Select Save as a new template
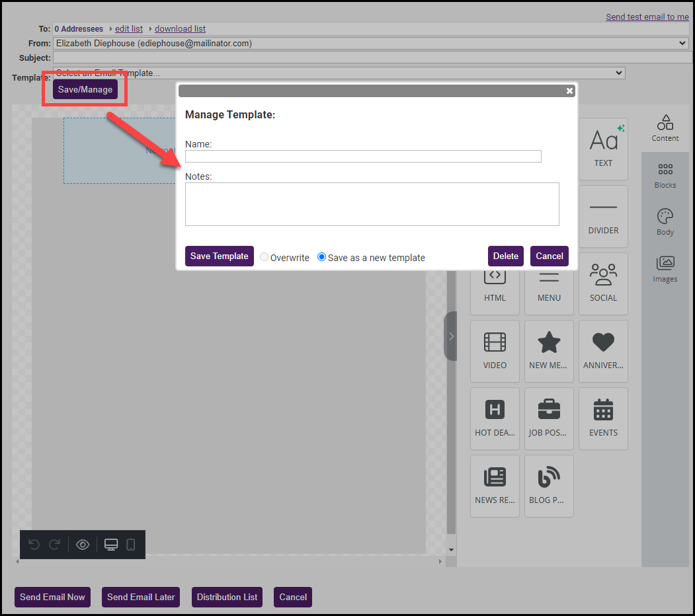This screenshot has height=616, width=695. (x=322, y=257)
